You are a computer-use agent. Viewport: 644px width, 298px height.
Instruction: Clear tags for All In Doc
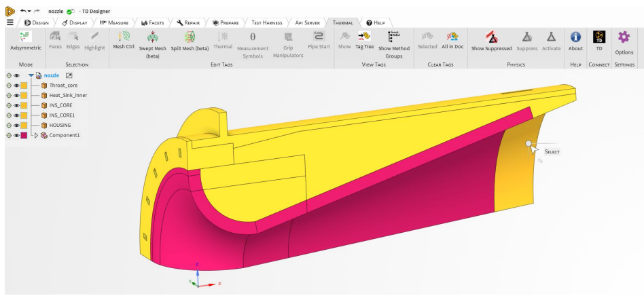click(452, 40)
